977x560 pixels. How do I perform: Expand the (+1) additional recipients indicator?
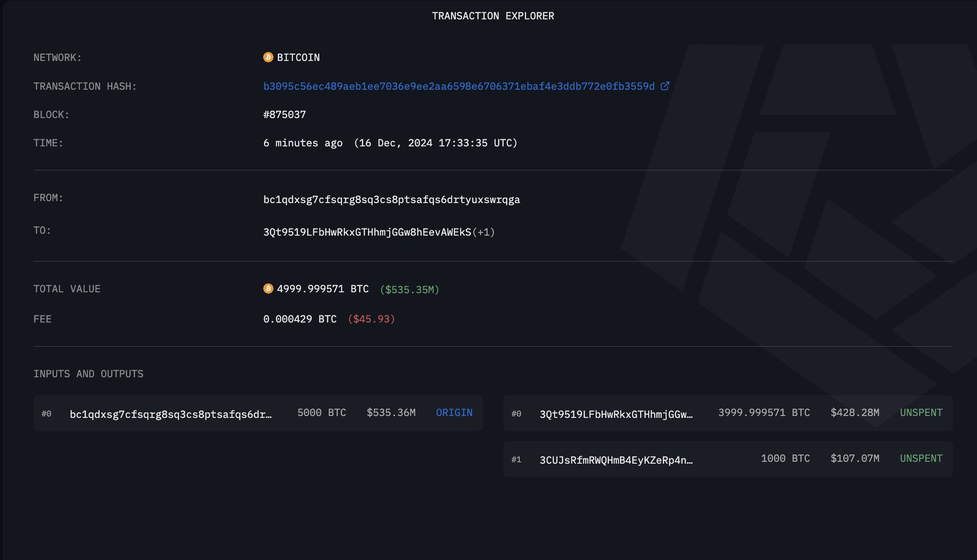(483, 232)
